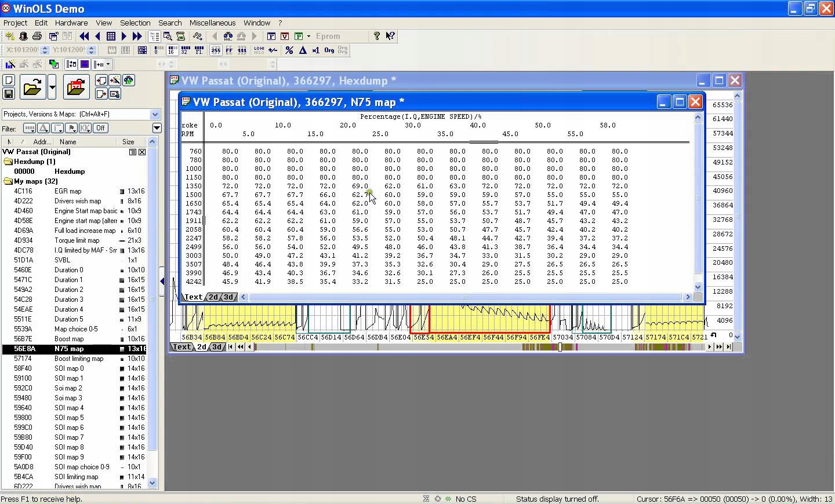The image size is (835, 504).
Task: Click the printer icon in the toolbar
Action: pyautogui.click(x=37, y=36)
